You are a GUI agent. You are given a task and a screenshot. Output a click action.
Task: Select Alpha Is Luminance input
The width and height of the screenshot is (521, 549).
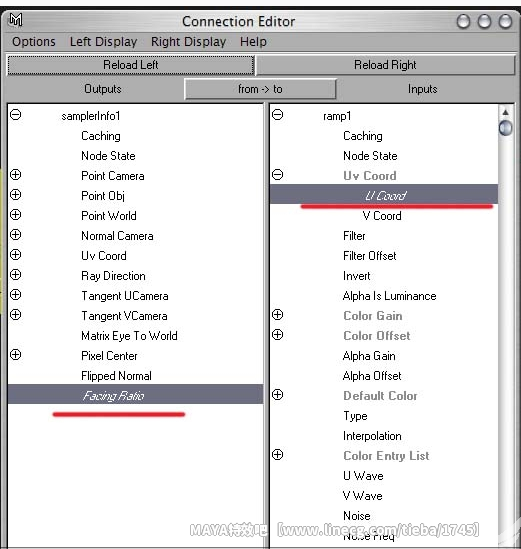(389, 296)
